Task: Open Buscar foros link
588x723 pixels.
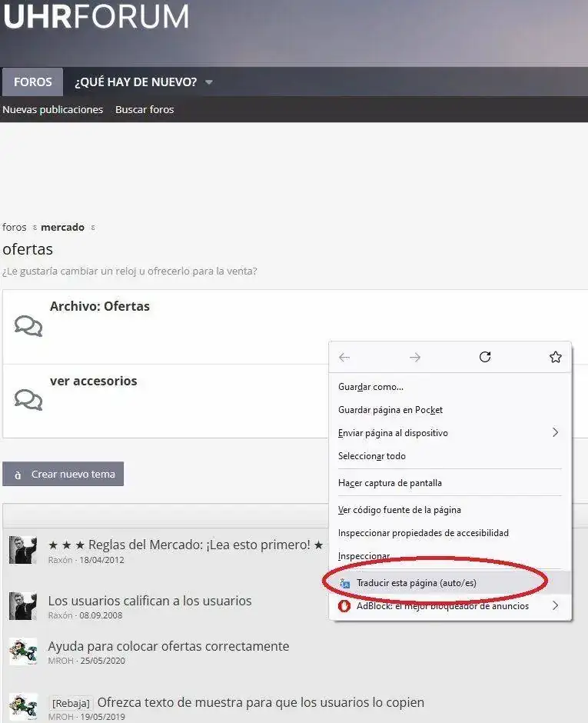Action: [145, 110]
